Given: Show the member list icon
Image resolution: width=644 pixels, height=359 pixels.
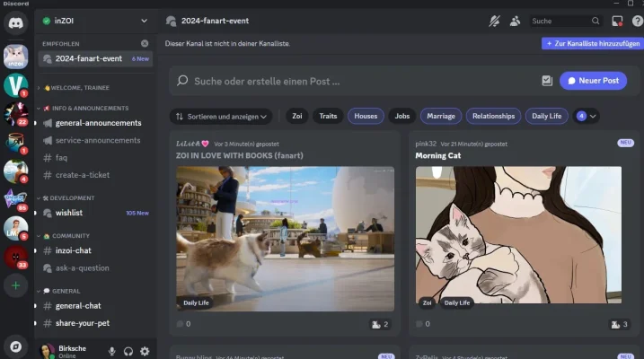Looking at the screenshot, I should tap(515, 21).
